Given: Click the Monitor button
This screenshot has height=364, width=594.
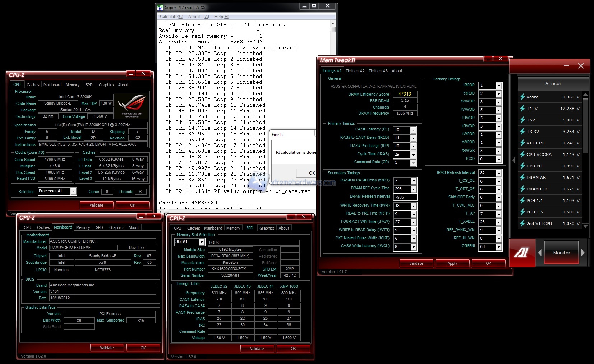Looking at the screenshot, I should (561, 253).
